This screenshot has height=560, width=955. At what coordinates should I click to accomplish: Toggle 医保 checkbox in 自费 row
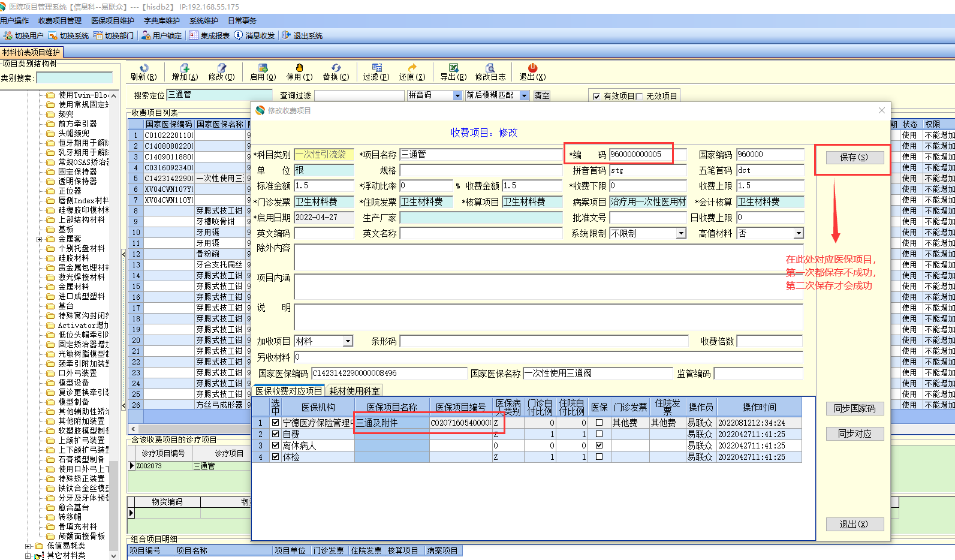pyautogui.click(x=599, y=434)
